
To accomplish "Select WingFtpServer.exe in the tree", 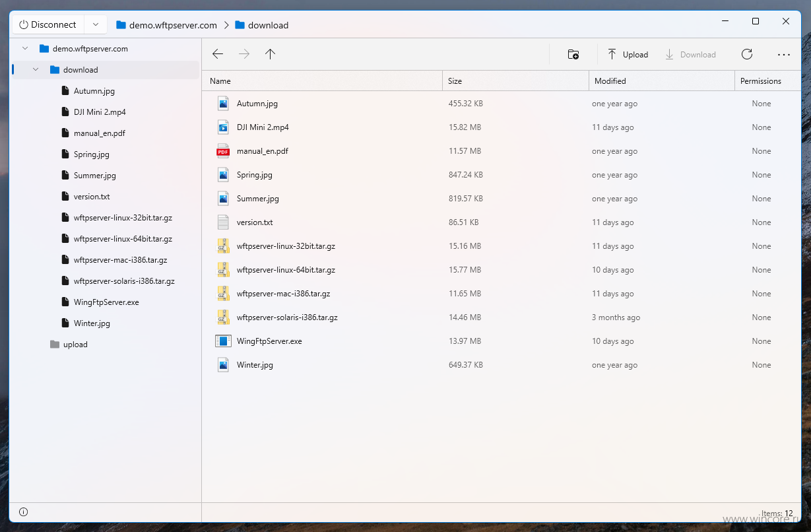I will 106,302.
